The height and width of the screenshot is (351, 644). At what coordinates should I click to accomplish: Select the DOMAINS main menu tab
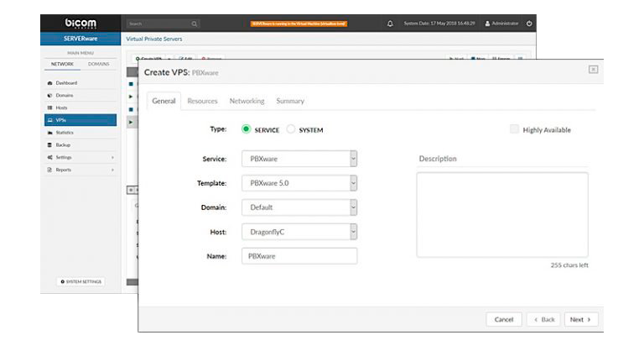(x=99, y=64)
